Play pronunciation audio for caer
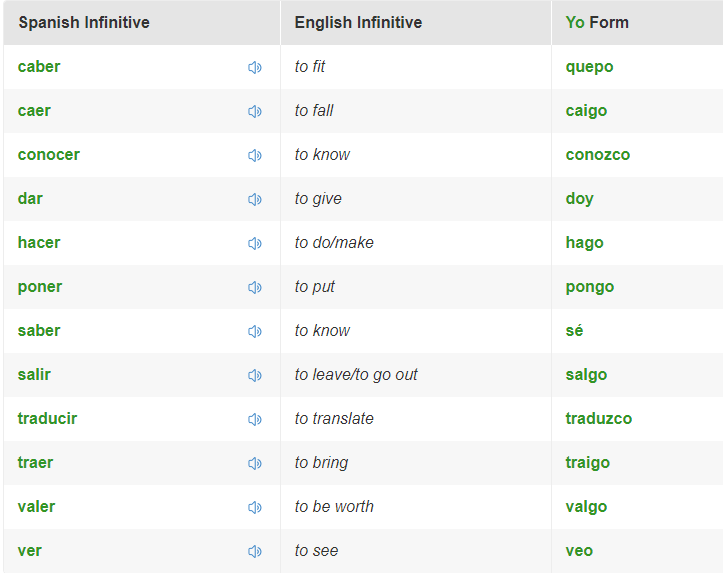The height and width of the screenshot is (573, 723). coord(255,111)
